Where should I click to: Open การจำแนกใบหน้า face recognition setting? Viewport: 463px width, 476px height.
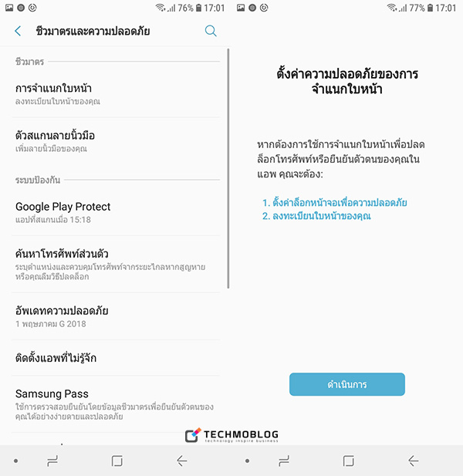tap(116, 94)
